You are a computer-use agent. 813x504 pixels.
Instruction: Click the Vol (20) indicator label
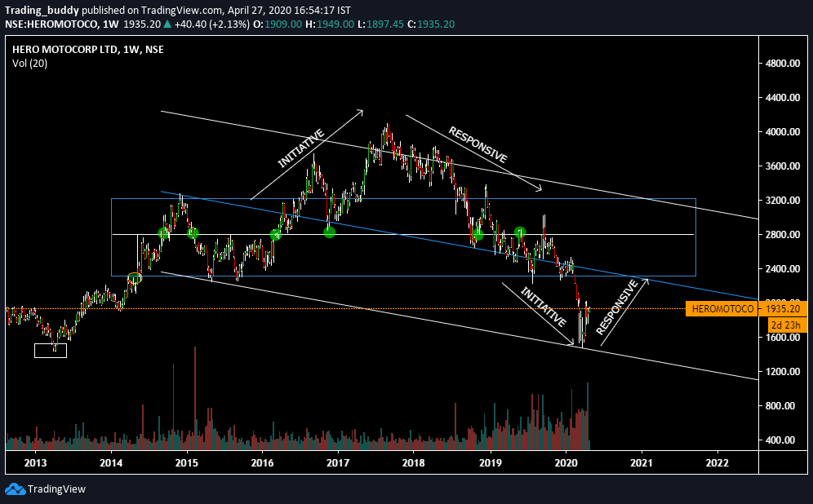click(x=29, y=63)
